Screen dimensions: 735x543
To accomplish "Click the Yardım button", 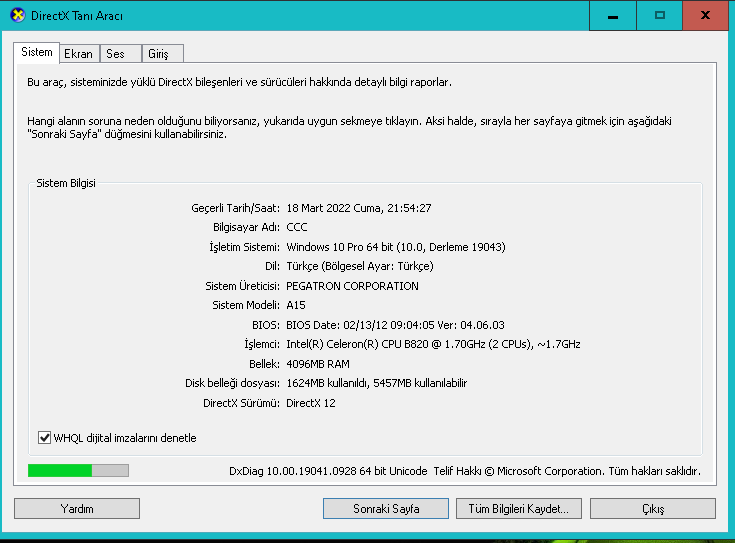I will (77, 509).
